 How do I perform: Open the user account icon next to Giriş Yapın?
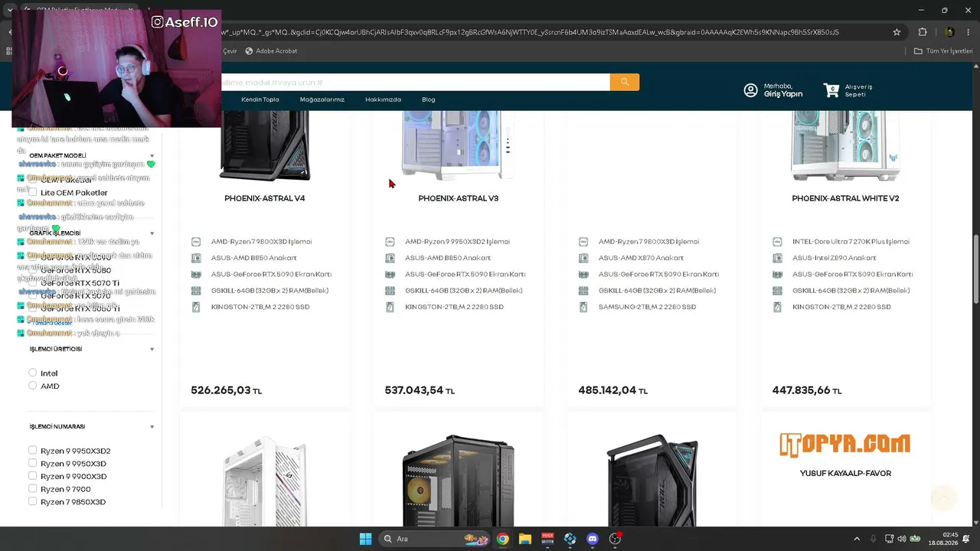[751, 90]
